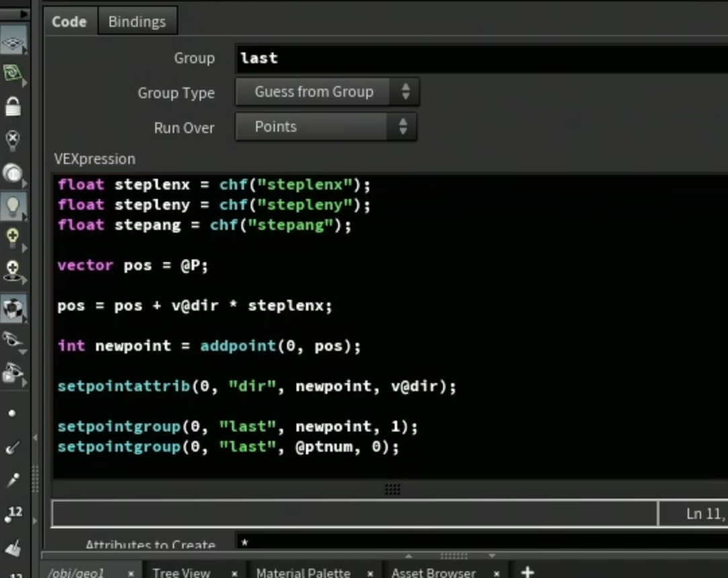The height and width of the screenshot is (578, 728).
Task: Toggle the lock camera padlock icon
Action: 13,106
